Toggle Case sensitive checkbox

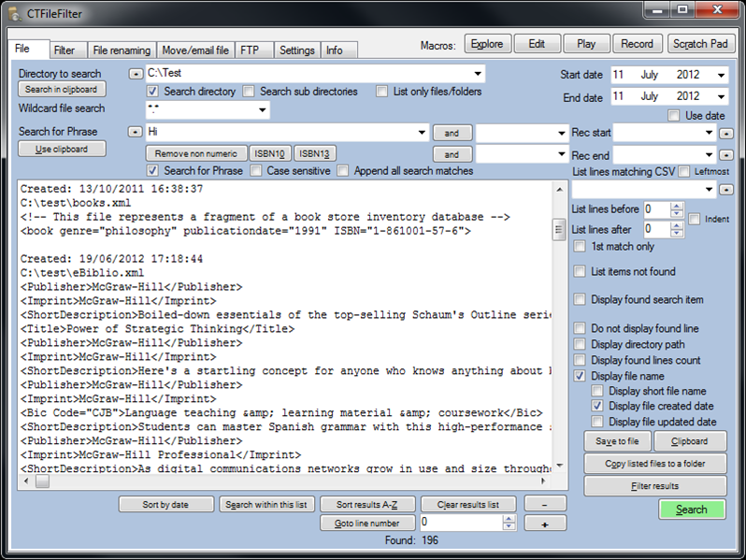click(256, 171)
